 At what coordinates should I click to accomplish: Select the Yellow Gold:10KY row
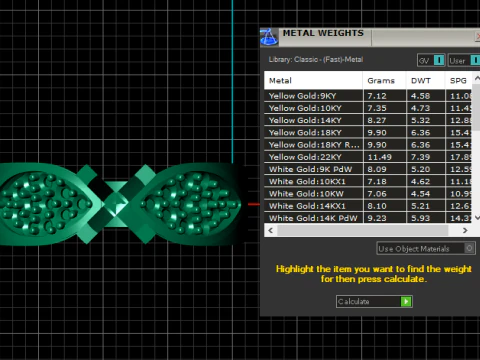click(x=368, y=108)
